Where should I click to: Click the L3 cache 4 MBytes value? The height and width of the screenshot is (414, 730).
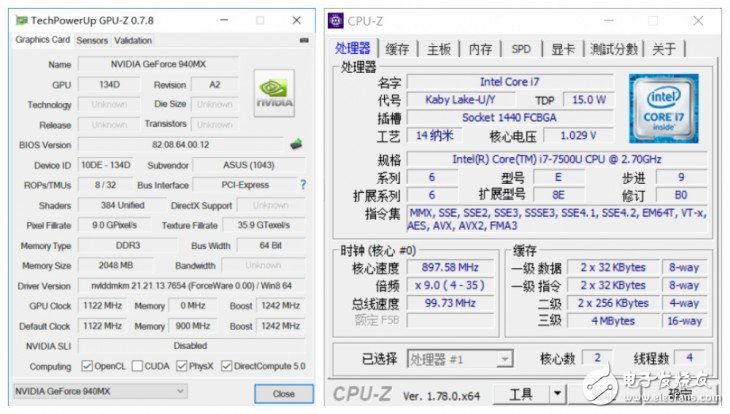pyautogui.click(x=613, y=321)
